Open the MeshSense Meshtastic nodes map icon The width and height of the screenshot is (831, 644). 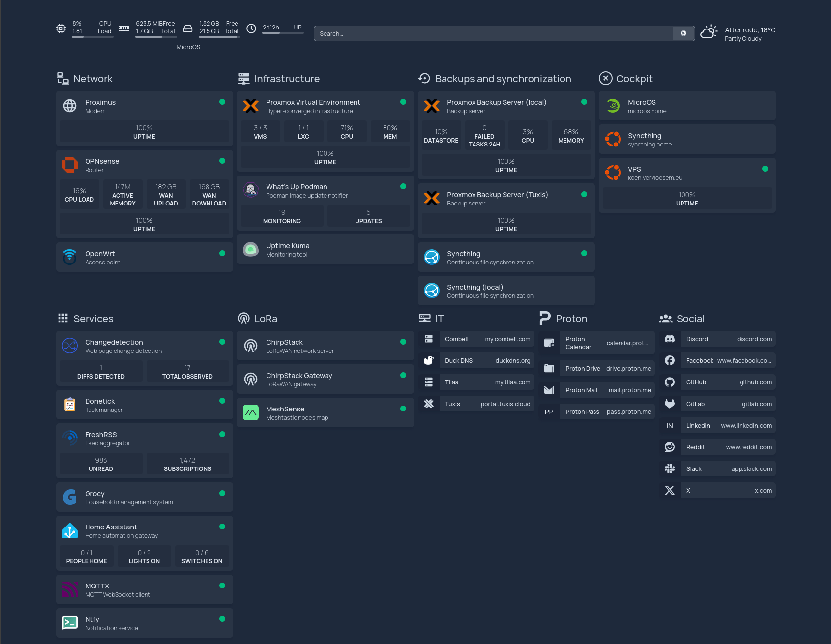click(x=251, y=412)
